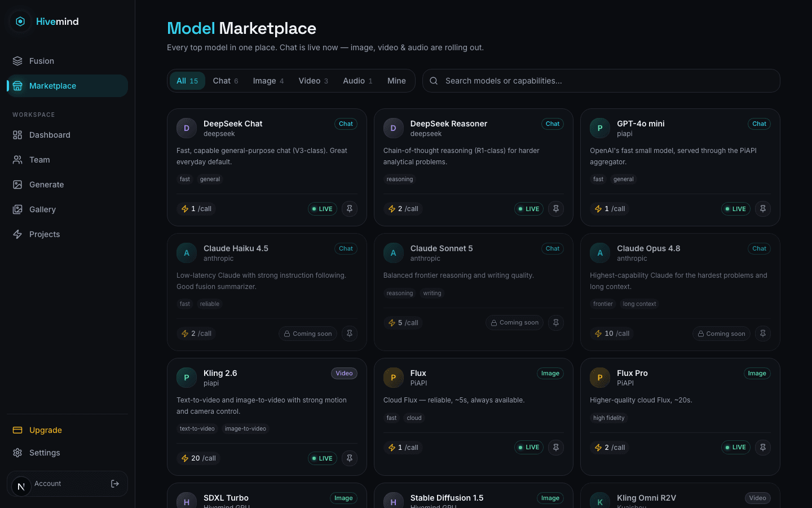Viewport: 812px width, 508px height.
Task: Click the Image badge on Flux Pro
Action: tap(757, 374)
